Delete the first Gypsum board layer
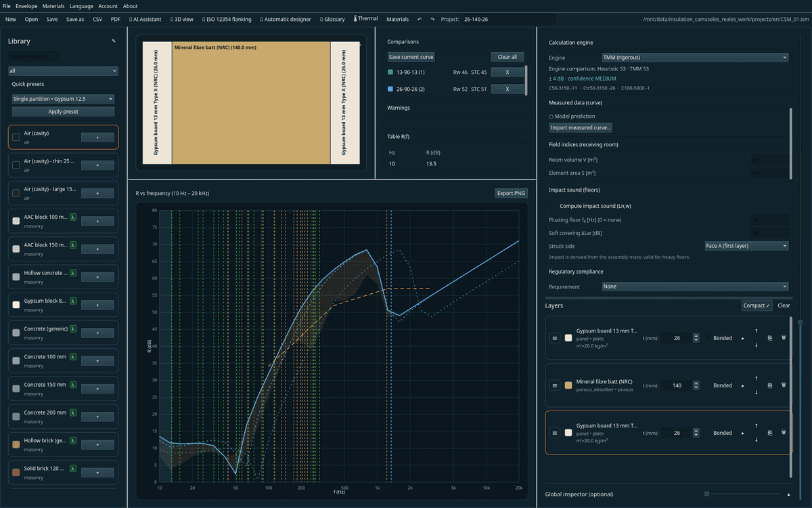Image resolution: width=812 pixels, height=508 pixels. click(x=784, y=337)
